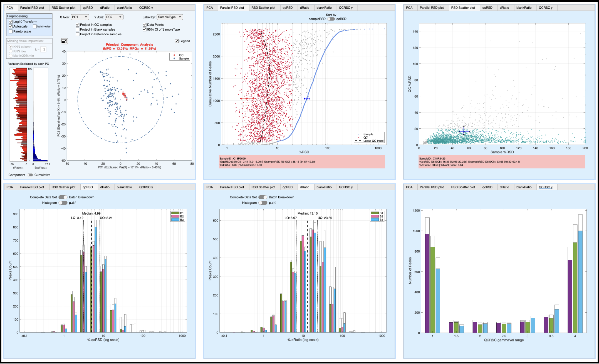Image resolution: width=599 pixels, height=364 pixels.
Task: Open Parallel RSD plot tab in top-right panel
Action: pyautogui.click(x=432, y=8)
